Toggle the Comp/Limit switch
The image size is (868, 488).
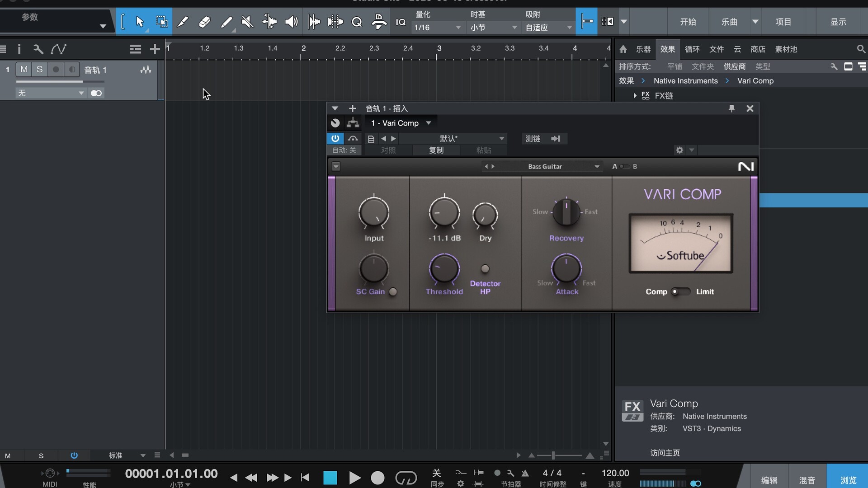pos(681,291)
